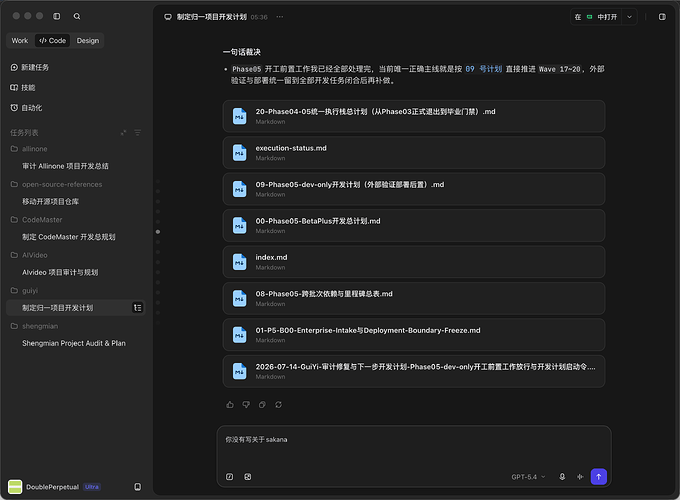Click the thumbs down feedback icon

tap(246, 405)
